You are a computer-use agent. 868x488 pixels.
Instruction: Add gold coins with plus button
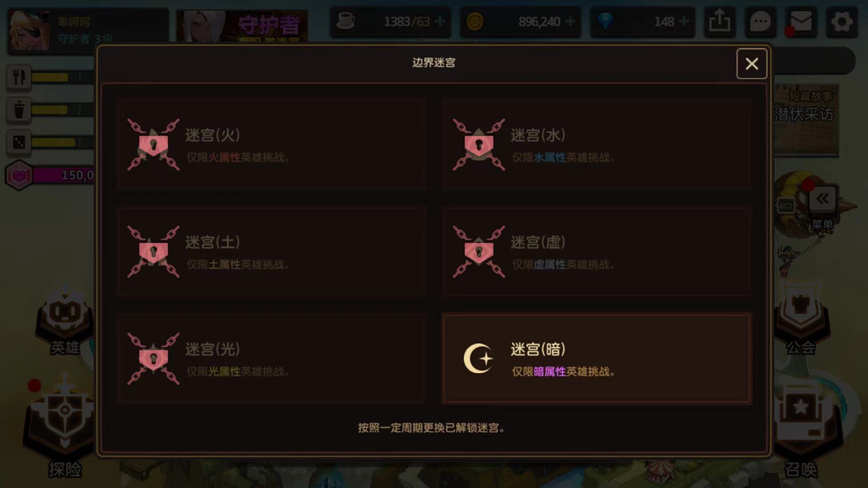click(x=570, y=21)
